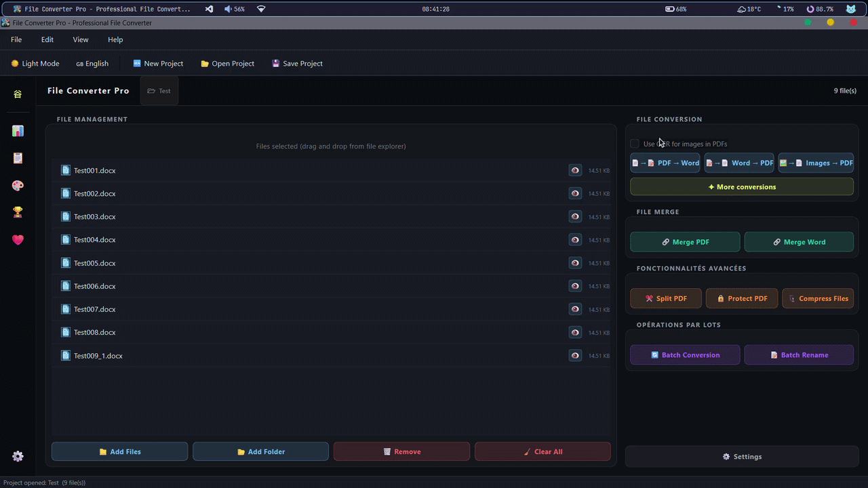Click the Test003.docx file icon
This screenshot has width=868, height=488.
click(66, 216)
